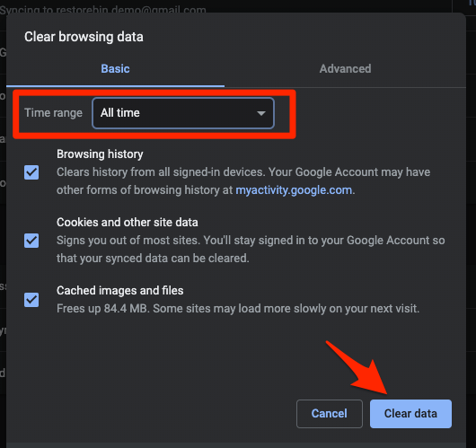The height and width of the screenshot is (448, 476).
Task: Uncheck the Browsing history checkbox
Action: (31, 172)
